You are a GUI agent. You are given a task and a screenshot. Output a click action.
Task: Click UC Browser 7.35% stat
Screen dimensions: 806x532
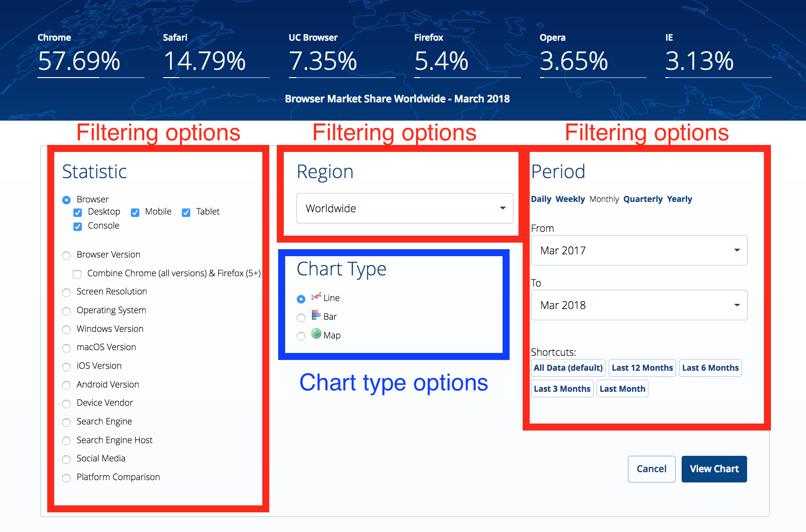[342, 54]
